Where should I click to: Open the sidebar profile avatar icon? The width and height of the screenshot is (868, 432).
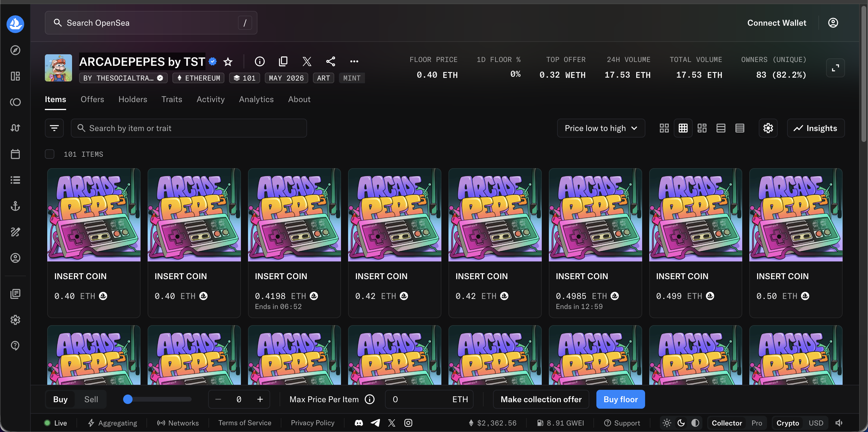pyautogui.click(x=15, y=258)
